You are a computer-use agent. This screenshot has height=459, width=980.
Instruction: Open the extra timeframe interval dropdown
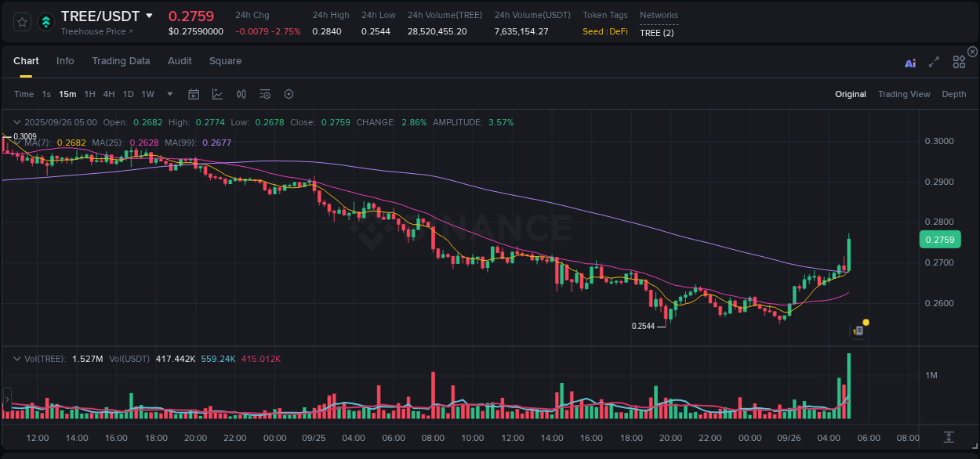pos(169,94)
